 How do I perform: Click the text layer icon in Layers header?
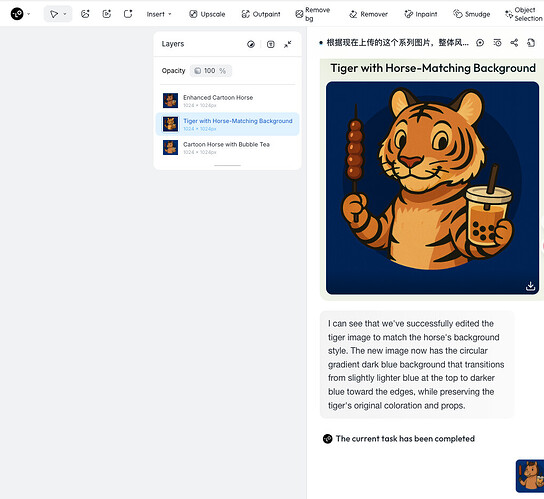[x=271, y=44]
